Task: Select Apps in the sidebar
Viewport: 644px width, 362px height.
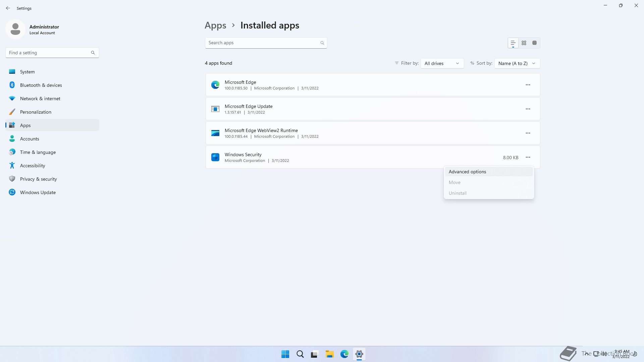Action: point(52,125)
